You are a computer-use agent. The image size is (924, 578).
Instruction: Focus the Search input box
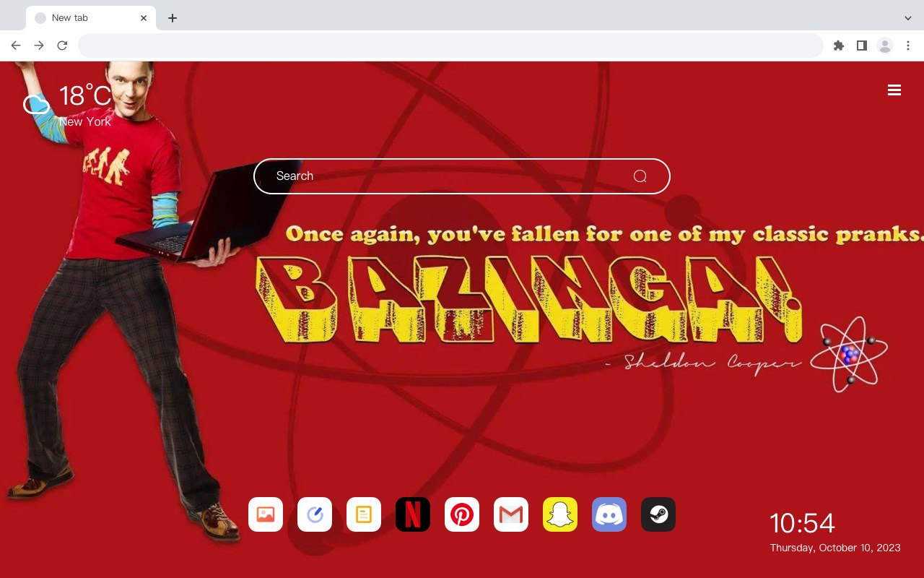click(x=462, y=176)
